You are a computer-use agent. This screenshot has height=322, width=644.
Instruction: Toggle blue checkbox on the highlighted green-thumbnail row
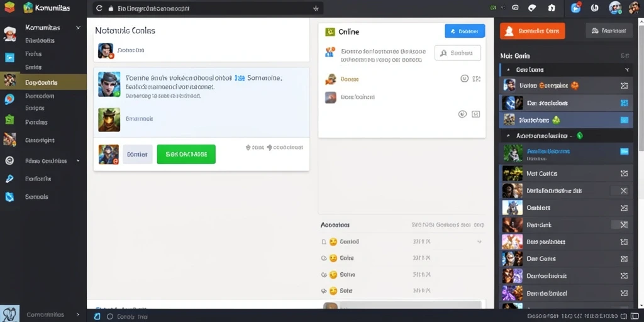624,151
